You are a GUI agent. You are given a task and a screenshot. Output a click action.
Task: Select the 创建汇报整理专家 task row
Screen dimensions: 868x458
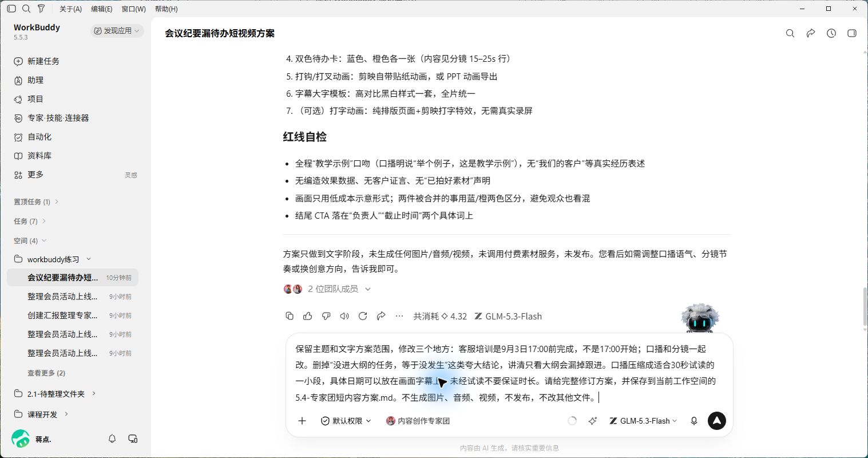(73, 315)
